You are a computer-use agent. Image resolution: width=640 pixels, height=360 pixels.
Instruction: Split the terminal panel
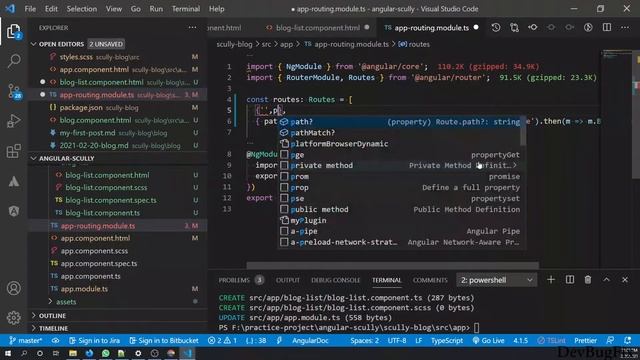click(570, 280)
